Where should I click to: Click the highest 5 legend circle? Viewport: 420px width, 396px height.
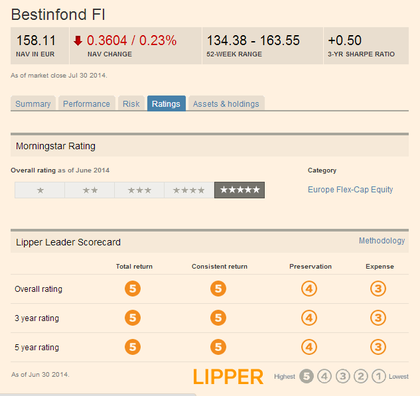[306, 376]
